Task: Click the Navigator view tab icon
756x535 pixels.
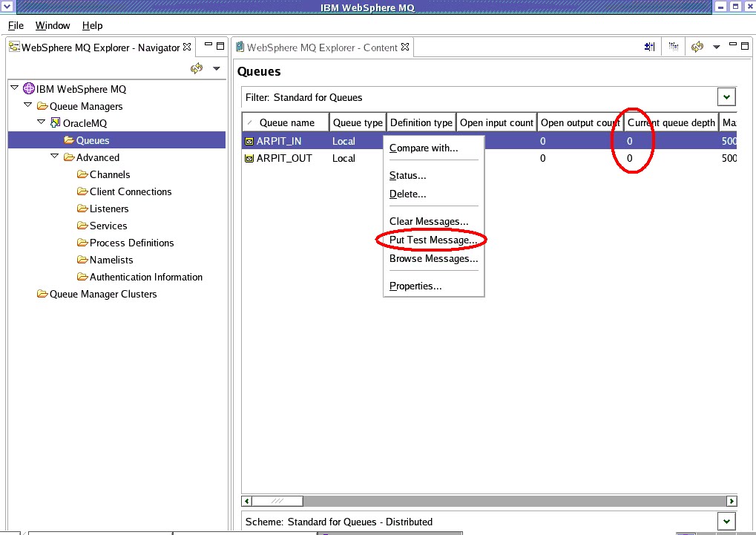Action: click(13, 47)
